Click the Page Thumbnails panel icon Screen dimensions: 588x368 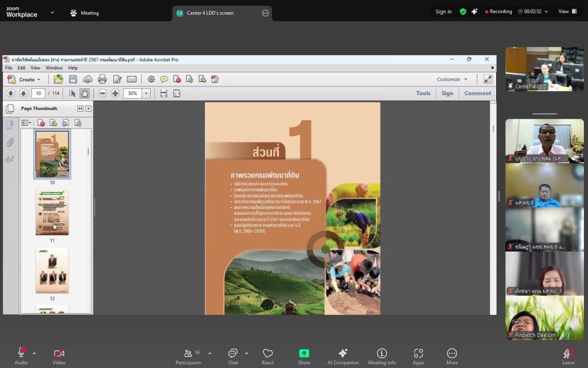point(10,109)
